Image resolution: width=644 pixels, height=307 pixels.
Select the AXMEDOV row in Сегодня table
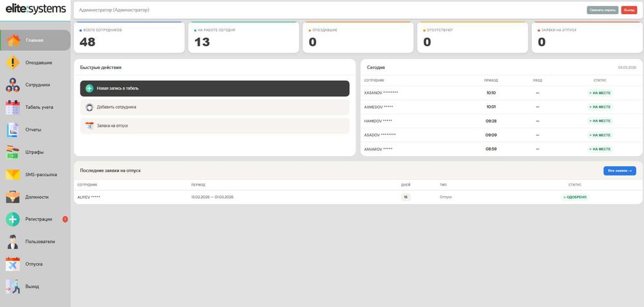click(502, 107)
